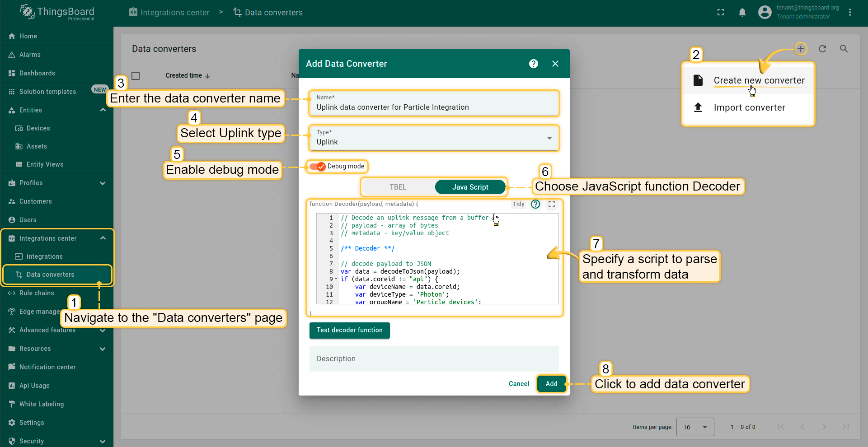Click the plus icon to add converter
This screenshot has width=868, height=447.
pyautogui.click(x=801, y=48)
